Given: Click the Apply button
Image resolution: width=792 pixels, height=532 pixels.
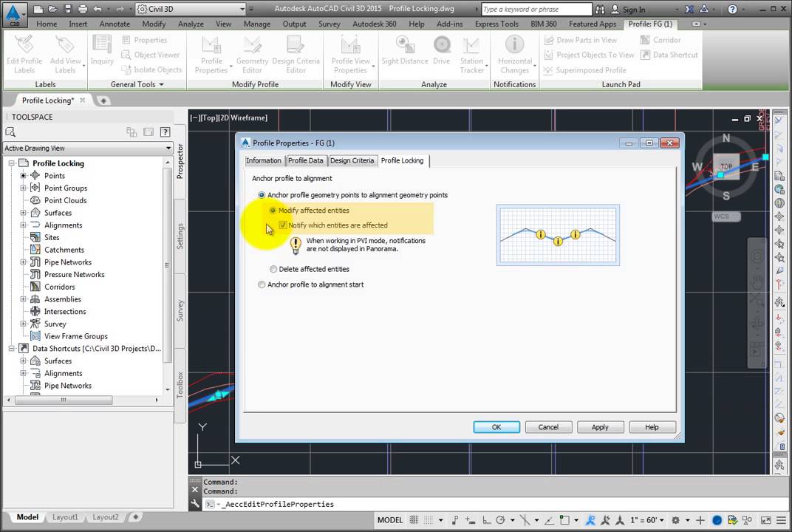Looking at the screenshot, I should tap(600, 427).
